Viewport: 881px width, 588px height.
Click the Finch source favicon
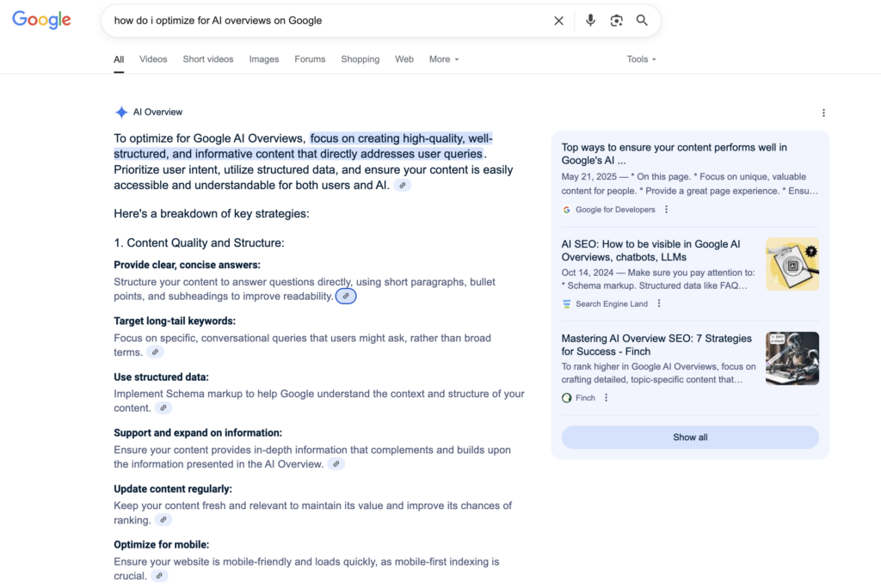pos(566,398)
